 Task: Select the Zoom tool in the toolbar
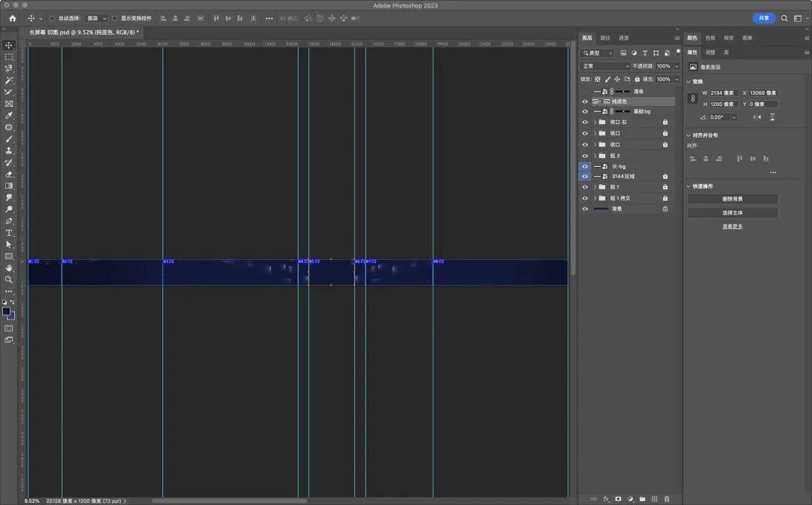click(x=9, y=280)
